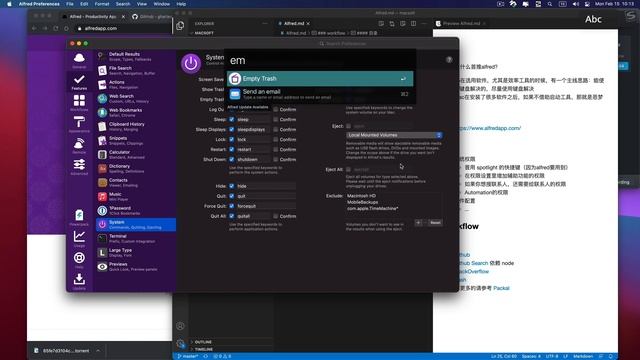The image size is (640, 360).
Task: Select 1Password feature
Action: pos(136,211)
